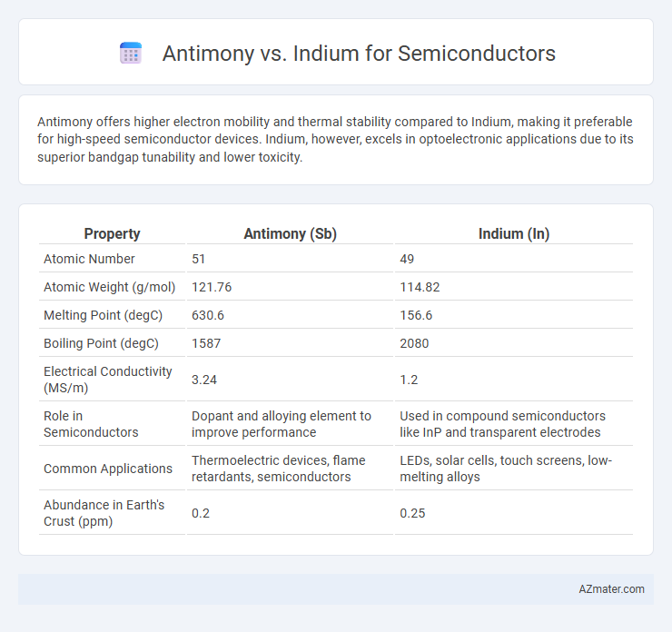This screenshot has width=672, height=632.
Task: Select the conductivity value 3.24
Action: (204, 380)
